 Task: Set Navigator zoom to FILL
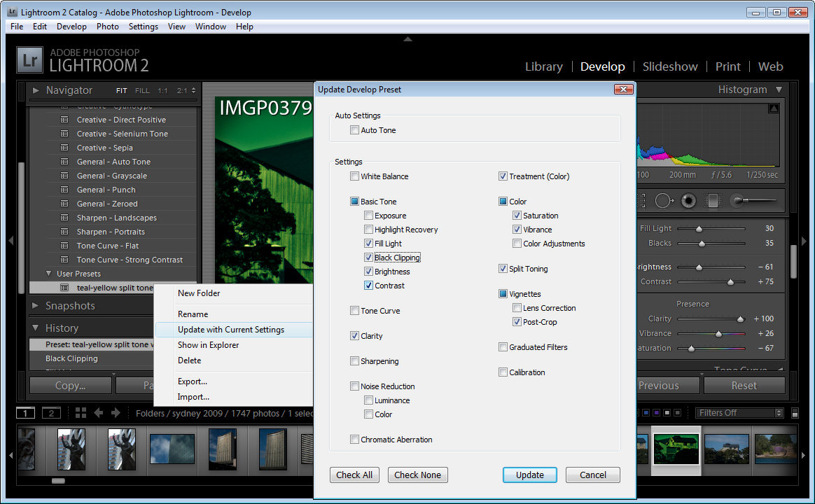[x=142, y=90]
